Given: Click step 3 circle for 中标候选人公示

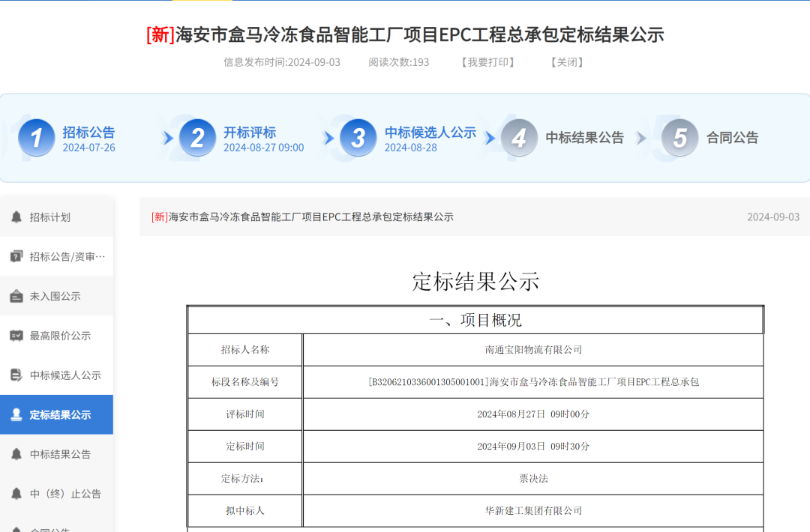Looking at the screenshot, I should point(358,138).
